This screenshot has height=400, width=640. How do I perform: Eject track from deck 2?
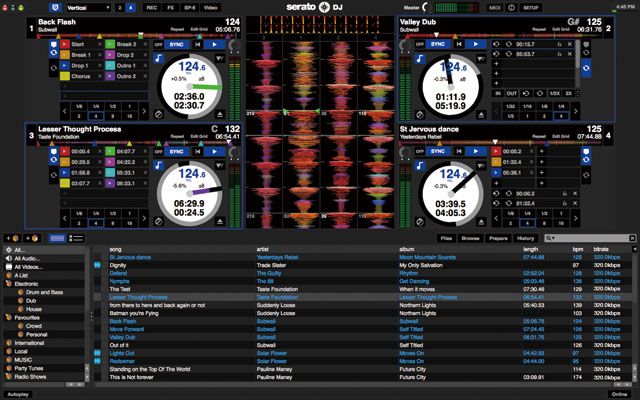coord(481,115)
